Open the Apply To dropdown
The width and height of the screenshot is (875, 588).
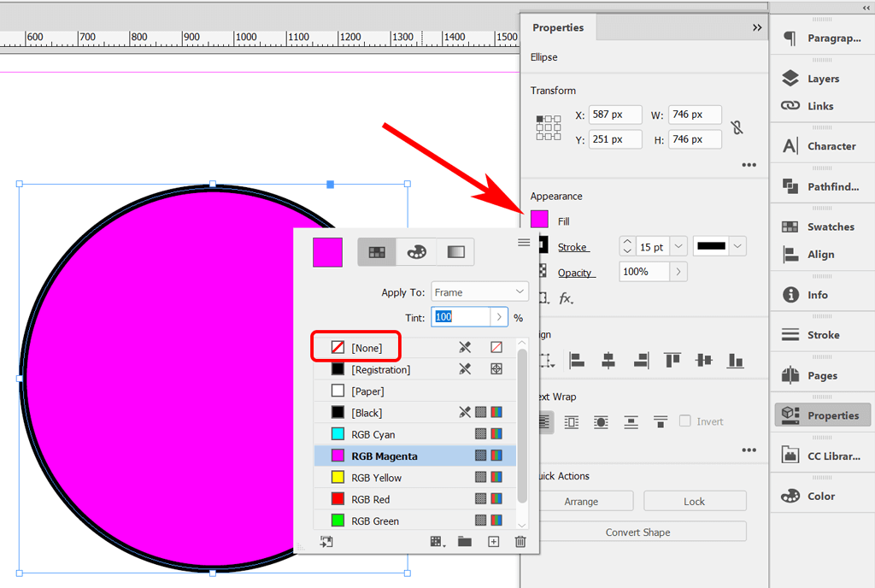[x=479, y=292]
